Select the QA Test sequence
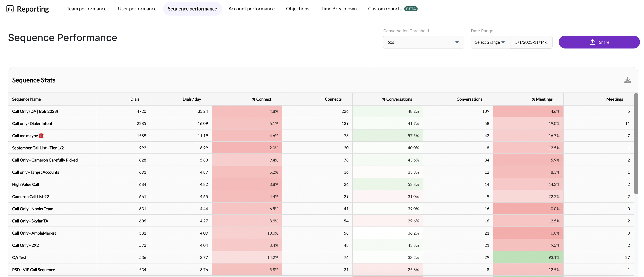 (x=19, y=258)
